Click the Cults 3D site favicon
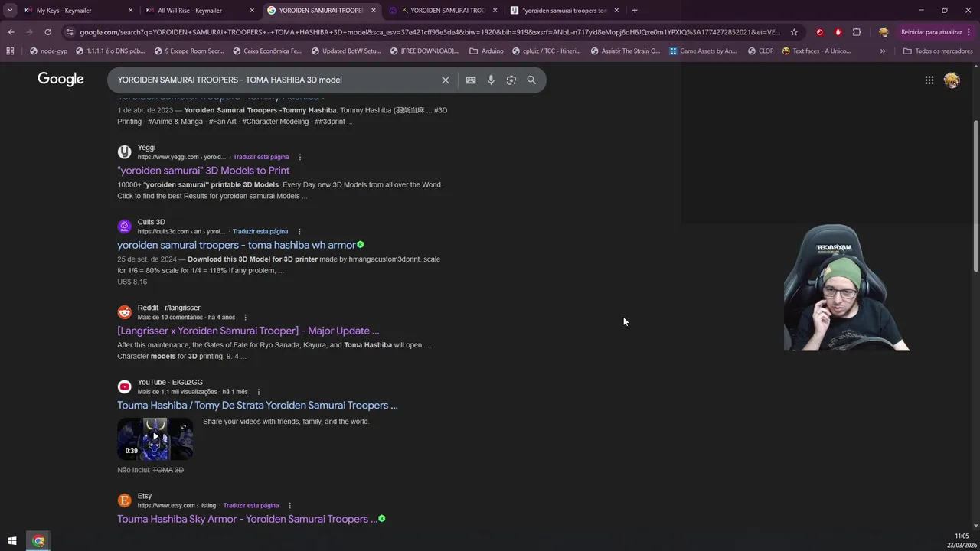 tap(124, 226)
